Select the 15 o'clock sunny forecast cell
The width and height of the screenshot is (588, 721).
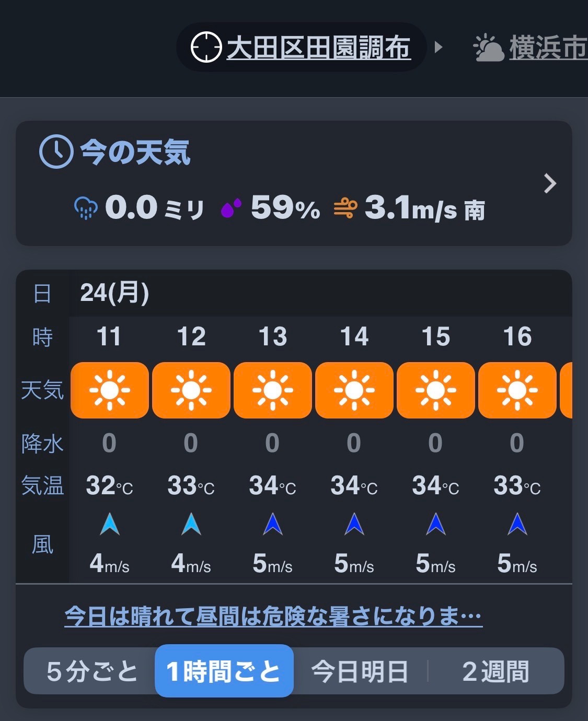[x=436, y=390]
